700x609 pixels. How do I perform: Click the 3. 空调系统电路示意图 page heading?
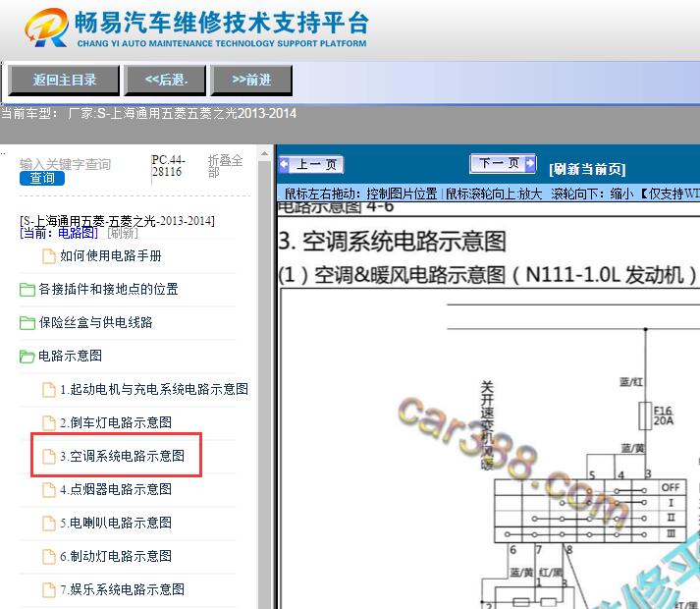point(393,242)
